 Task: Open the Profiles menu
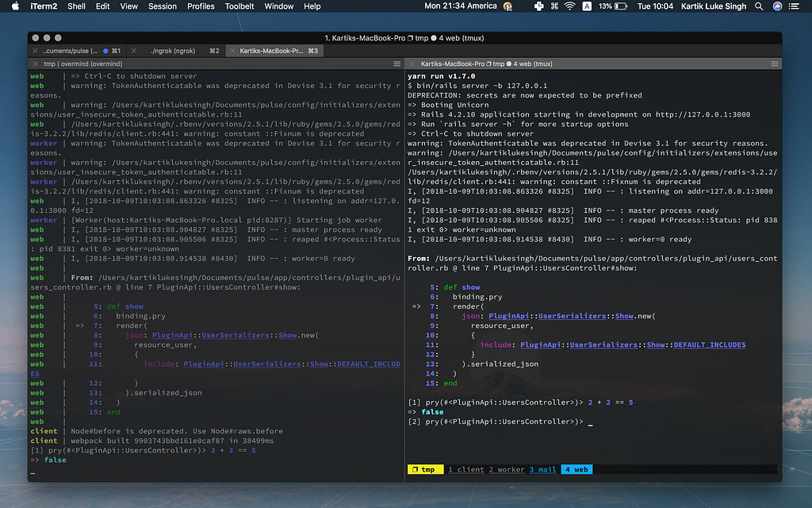pyautogui.click(x=201, y=6)
